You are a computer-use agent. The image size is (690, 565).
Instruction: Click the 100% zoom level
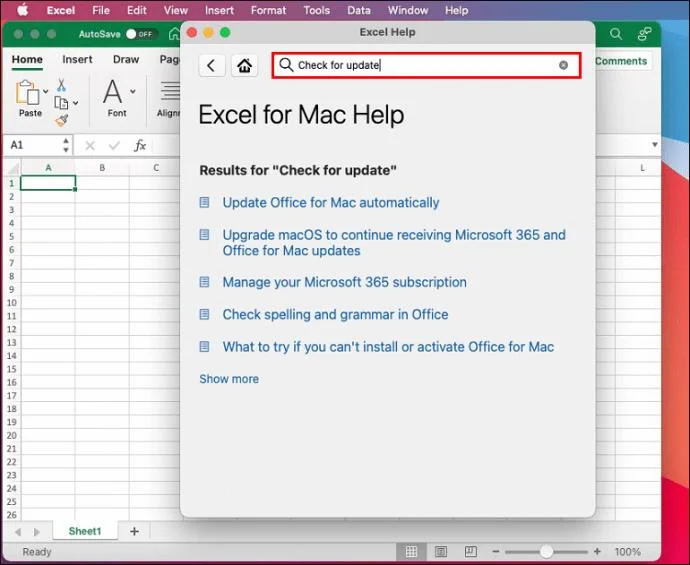[628, 551]
